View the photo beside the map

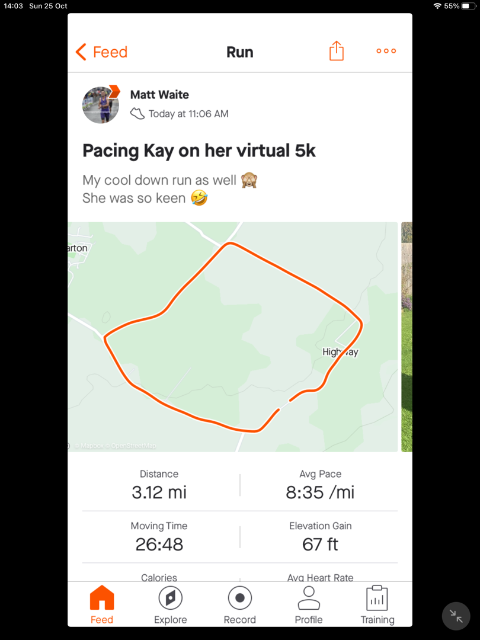pyautogui.click(x=407, y=337)
